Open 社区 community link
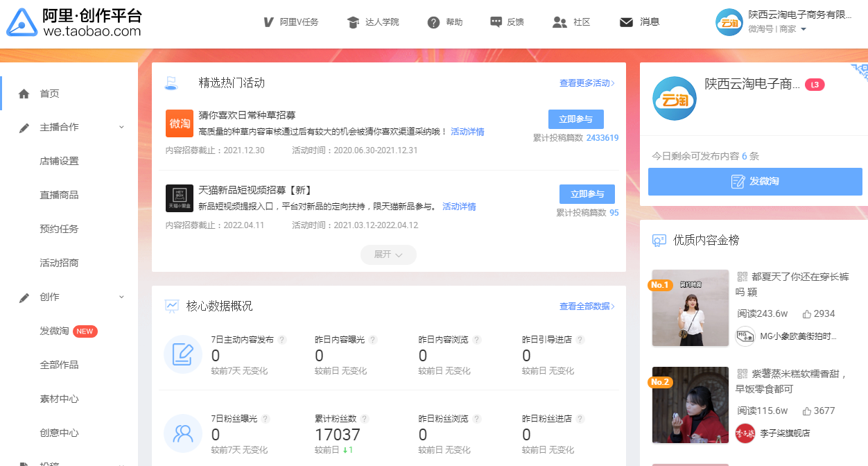Screen dimensions: 868x466 coord(572,22)
